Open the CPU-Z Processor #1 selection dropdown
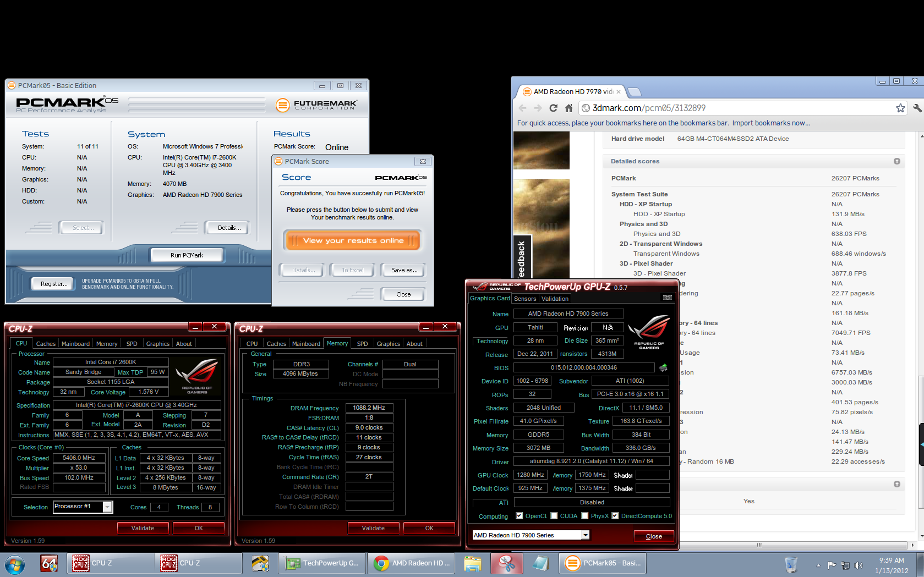This screenshot has width=924, height=577. coord(107,507)
